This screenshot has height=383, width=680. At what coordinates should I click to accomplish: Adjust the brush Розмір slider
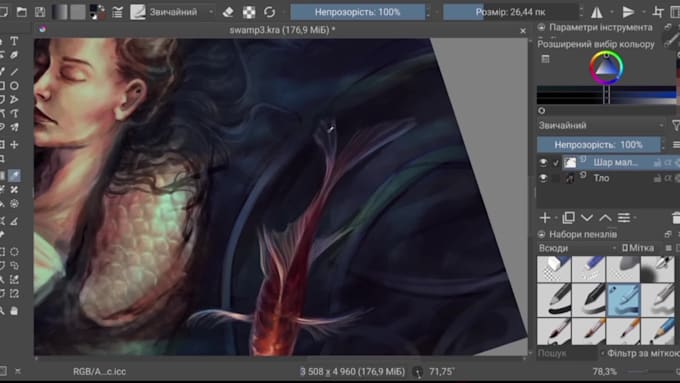510,12
